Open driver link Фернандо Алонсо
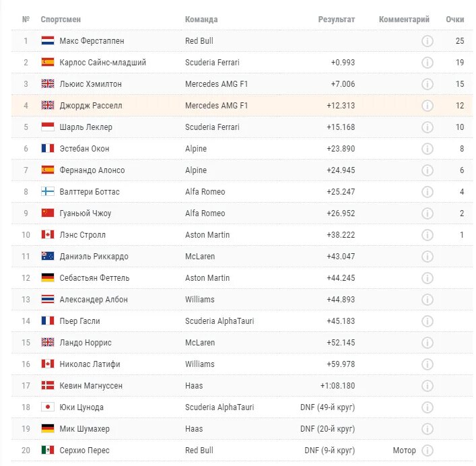 92,170
